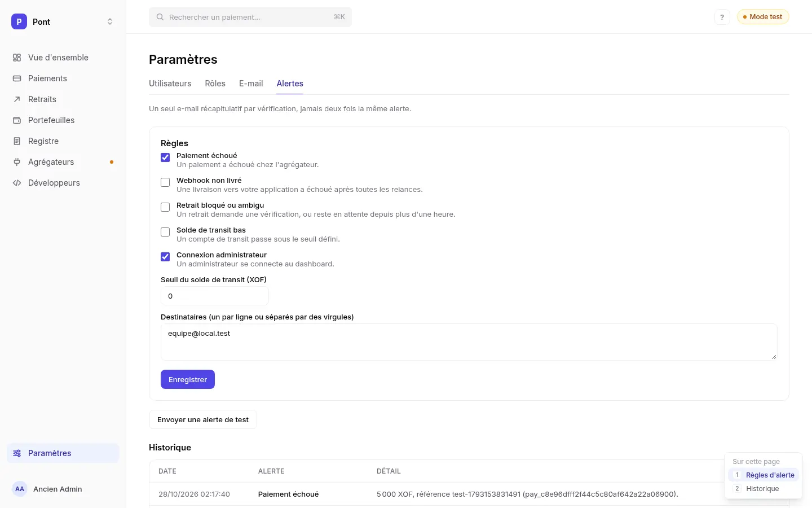Click the Paiements card icon
812x508 pixels.
point(17,78)
